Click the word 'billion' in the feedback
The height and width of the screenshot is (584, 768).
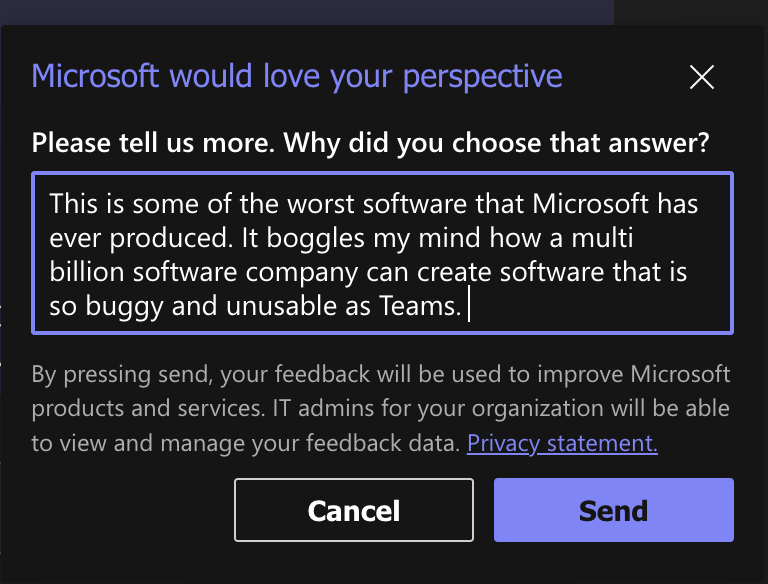pos(84,273)
